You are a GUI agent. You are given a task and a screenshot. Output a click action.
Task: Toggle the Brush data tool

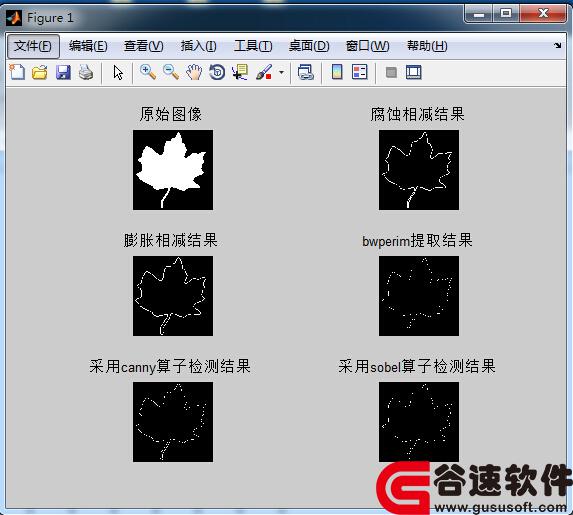(264, 72)
